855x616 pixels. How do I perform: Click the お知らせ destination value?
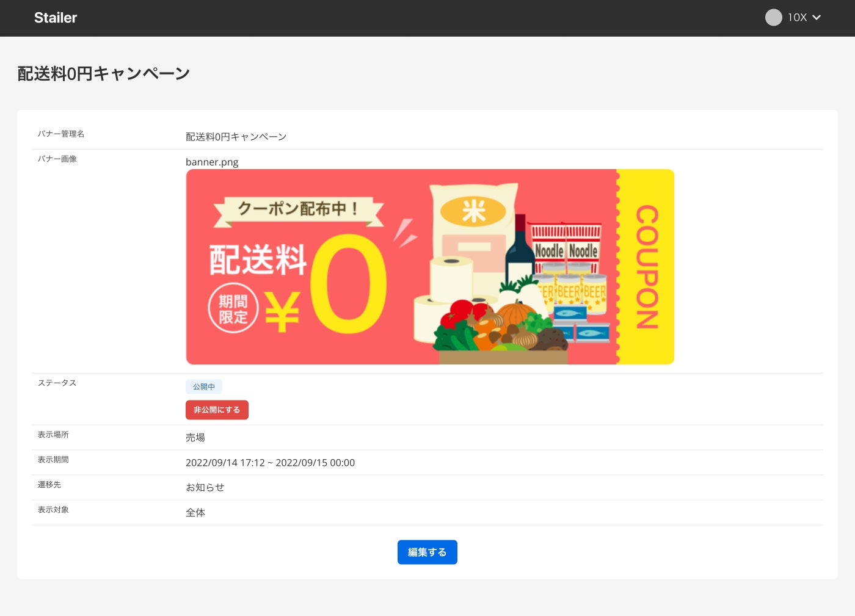point(205,487)
